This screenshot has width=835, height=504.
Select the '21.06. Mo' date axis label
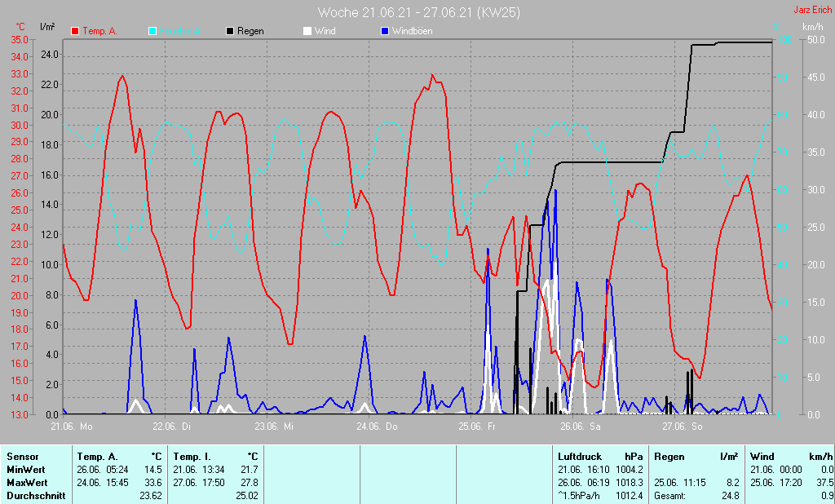72,427
